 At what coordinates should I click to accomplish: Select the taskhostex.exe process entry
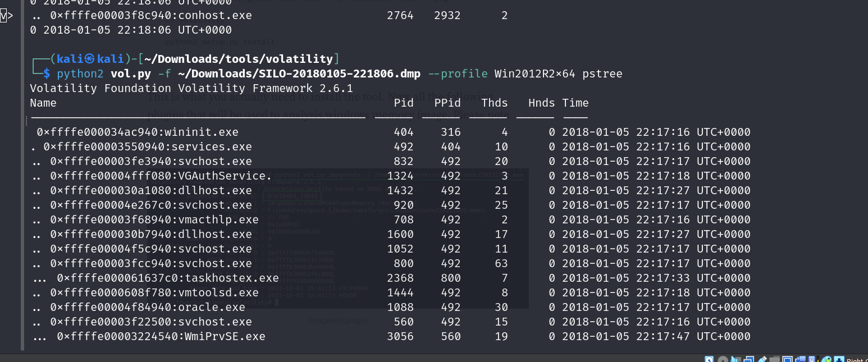245,278
